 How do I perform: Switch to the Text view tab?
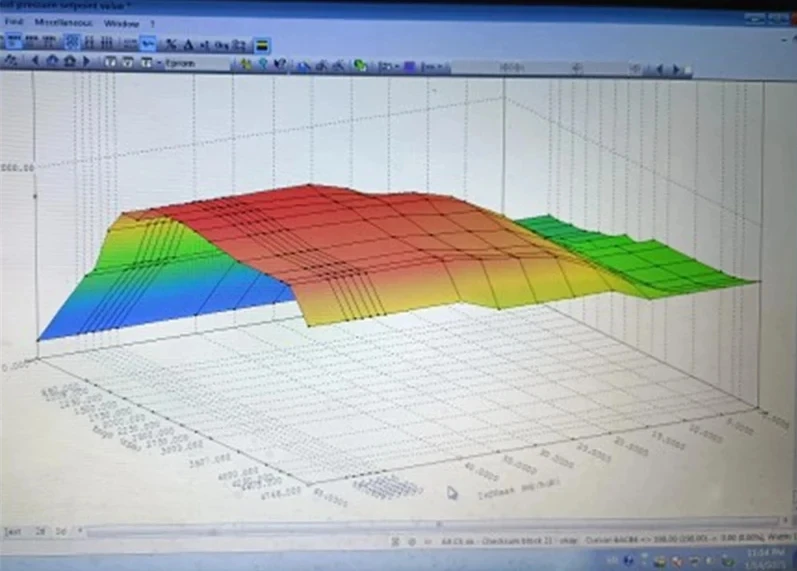(x=13, y=531)
